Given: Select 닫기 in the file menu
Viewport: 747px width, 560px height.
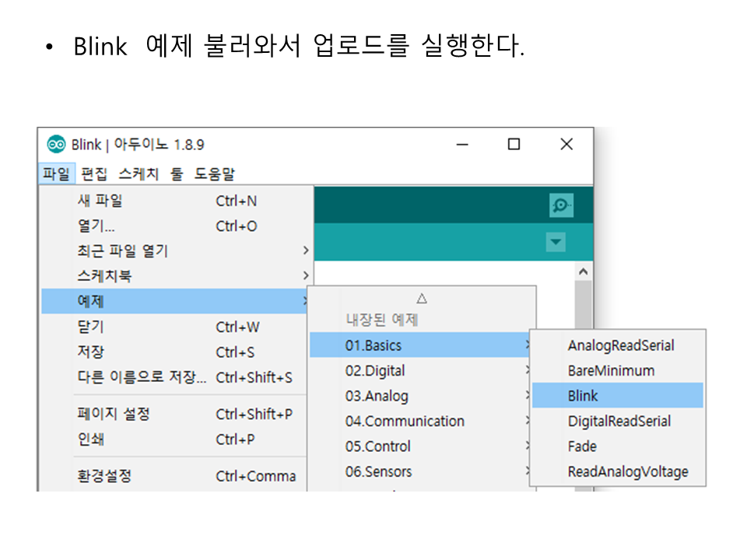Looking at the screenshot, I should pos(174,327).
